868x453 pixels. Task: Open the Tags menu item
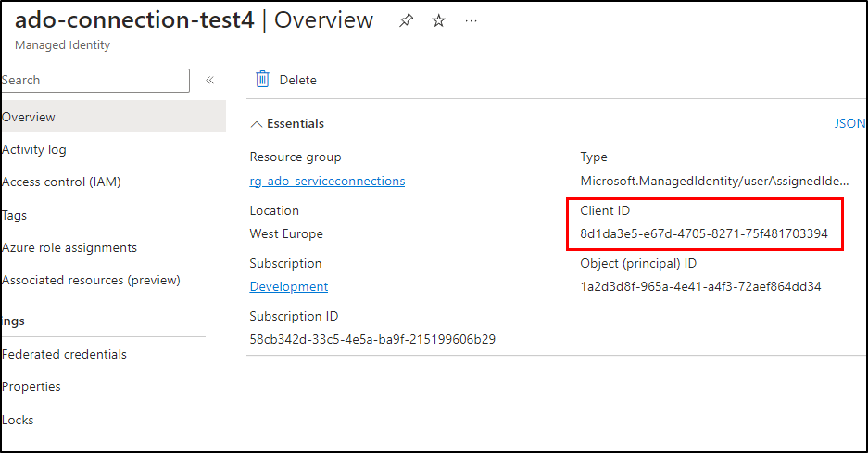click(x=15, y=215)
